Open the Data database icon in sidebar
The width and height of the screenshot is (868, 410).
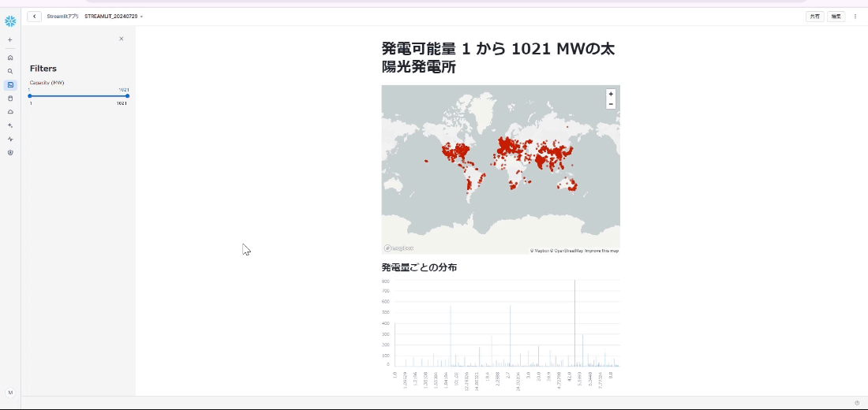tap(10, 99)
